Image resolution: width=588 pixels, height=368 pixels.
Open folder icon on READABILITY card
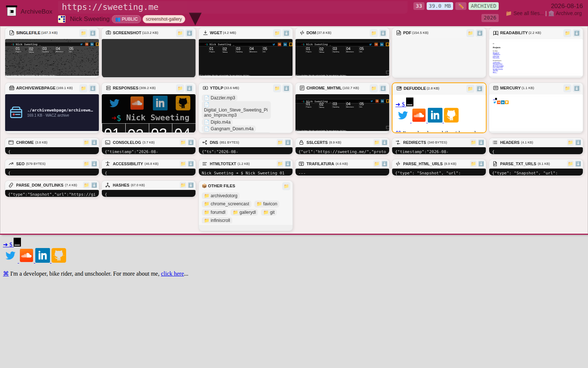click(x=567, y=33)
